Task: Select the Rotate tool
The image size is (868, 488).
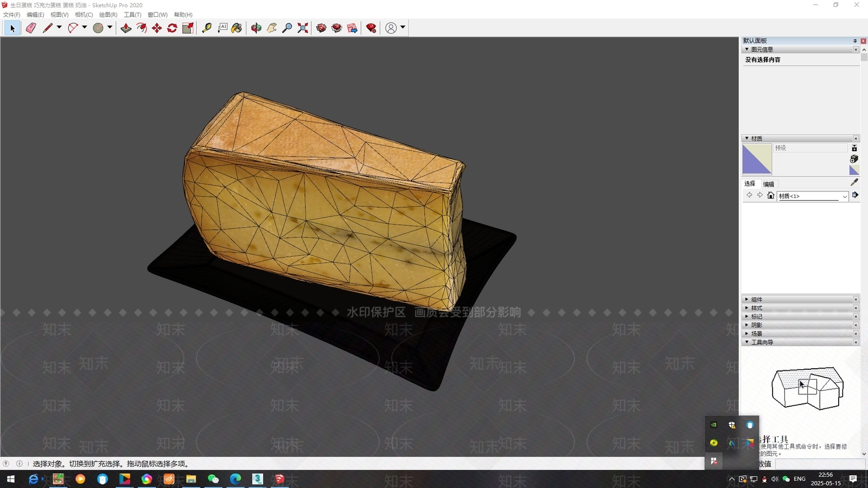Action: (x=173, y=28)
